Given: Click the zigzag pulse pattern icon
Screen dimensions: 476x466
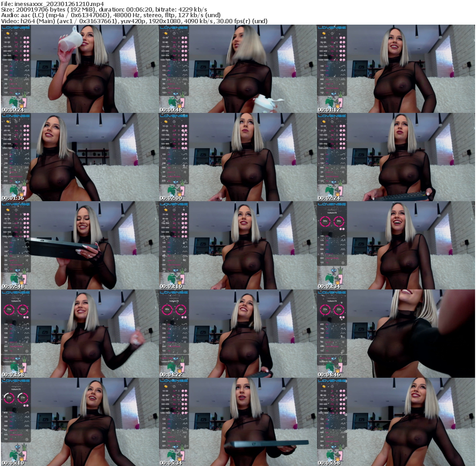Looking at the screenshot, I should [26, 70].
